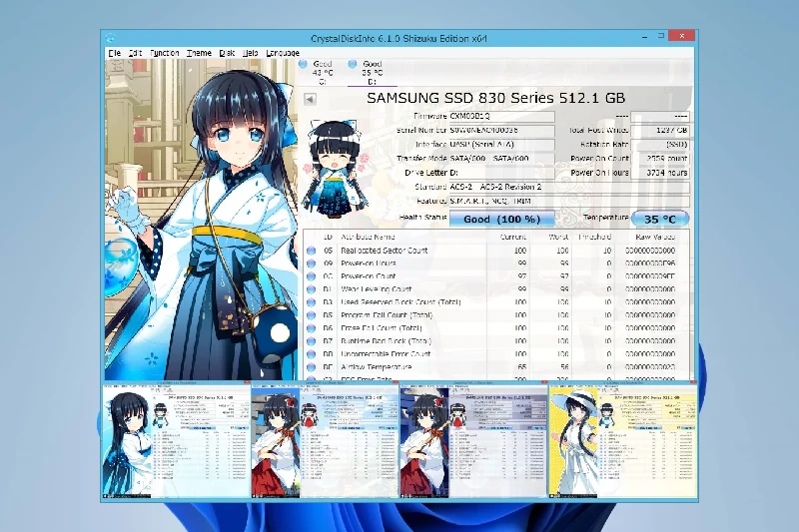Screen dimensions: 799x532
Task: Click the Good (100 %) health status button
Action: (x=502, y=219)
